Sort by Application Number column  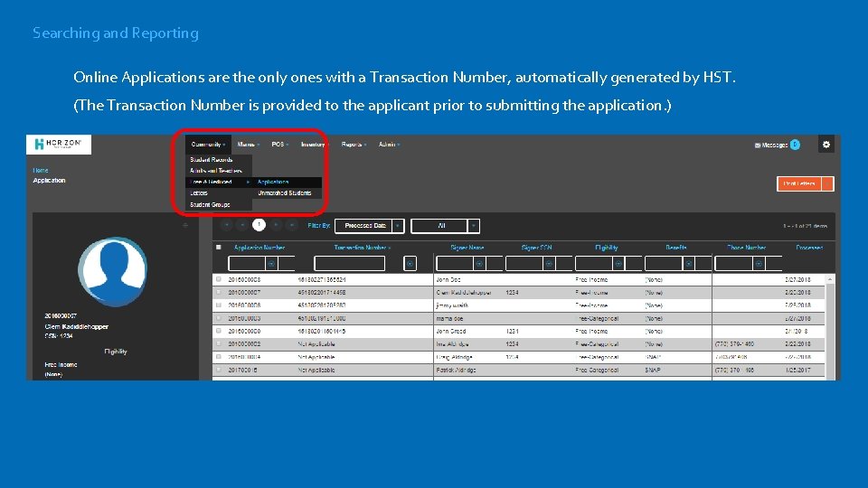259,248
